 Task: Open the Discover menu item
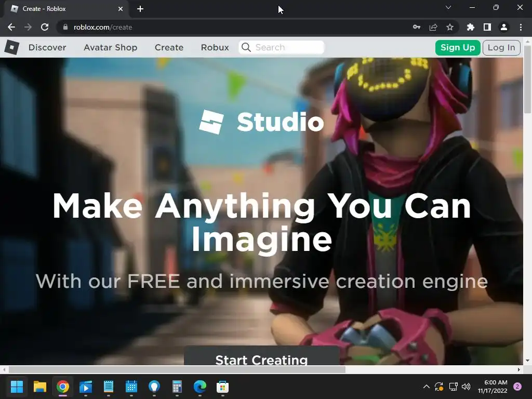coord(47,47)
